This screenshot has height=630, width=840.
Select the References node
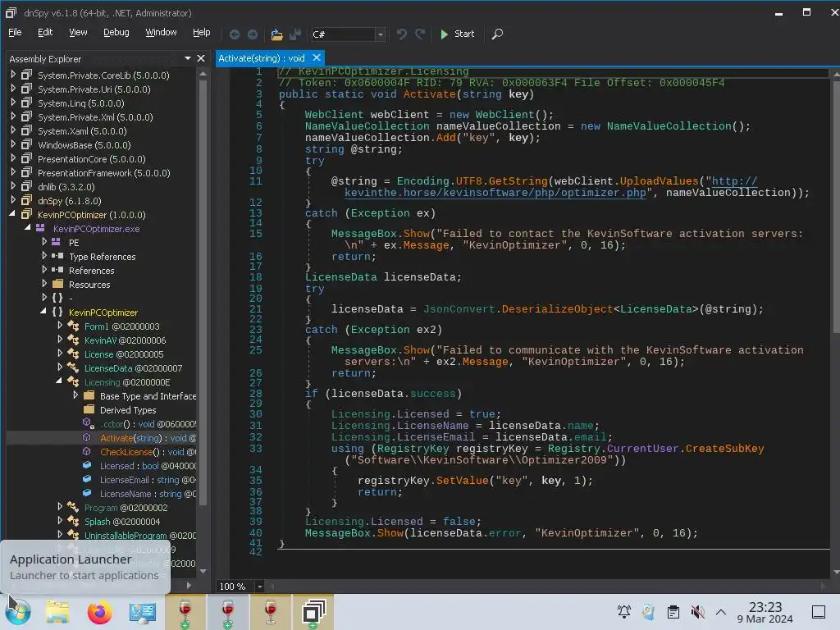(91, 271)
